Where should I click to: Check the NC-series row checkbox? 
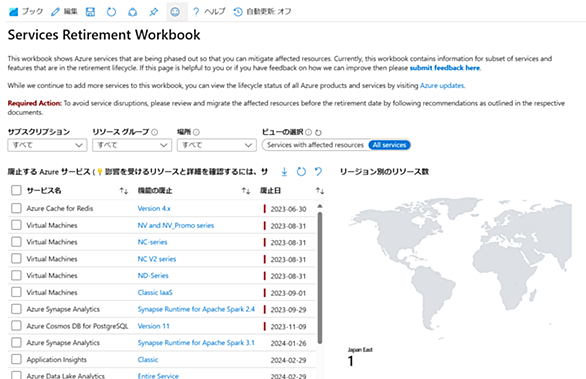coord(16,242)
